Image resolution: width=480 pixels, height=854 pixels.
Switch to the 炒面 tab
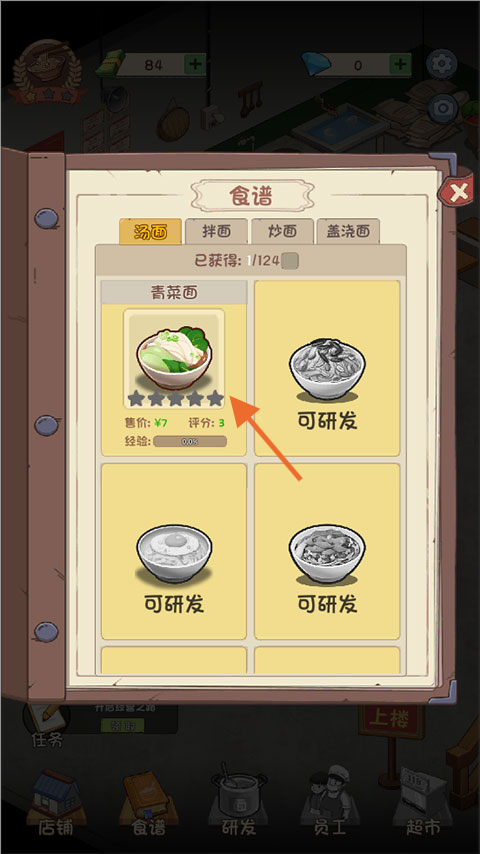282,231
